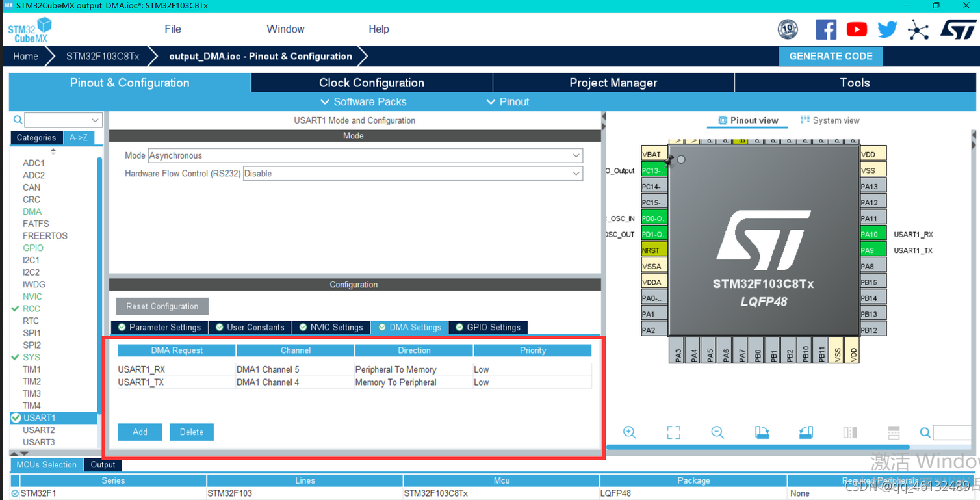Click the GENERATE CODE button
Screen dimensions: 980x500
[x=831, y=57]
